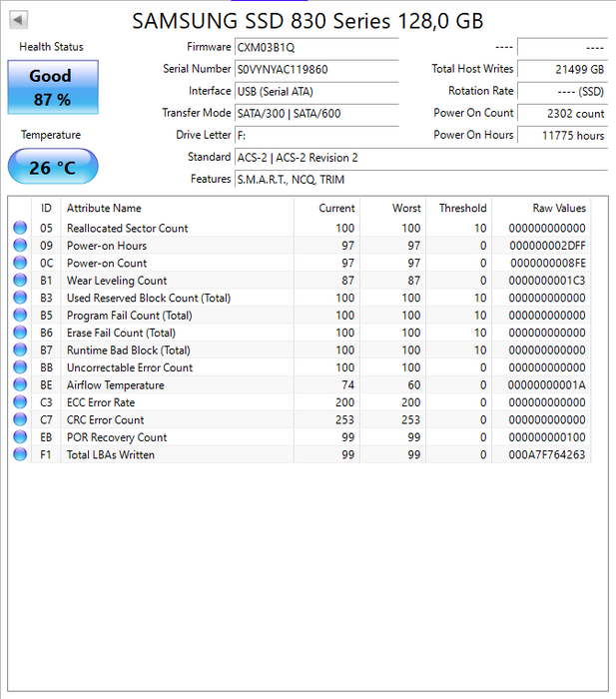Click the status icon for Reallocated Sector Count
This screenshot has width=616, height=699.
click(x=20, y=229)
